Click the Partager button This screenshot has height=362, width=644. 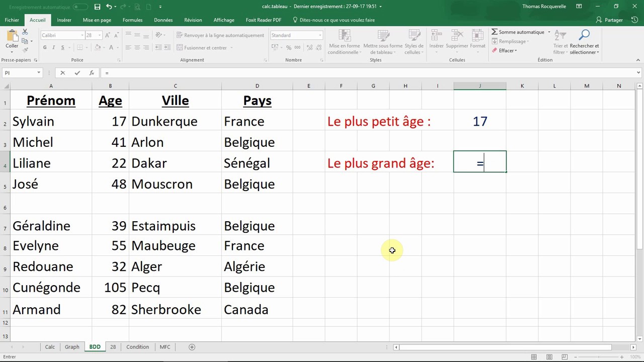coord(609,20)
